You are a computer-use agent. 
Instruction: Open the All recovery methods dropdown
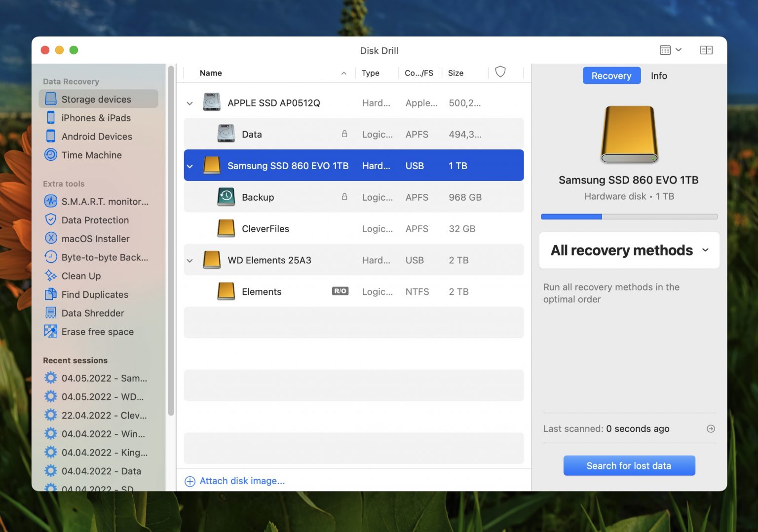coord(629,250)
